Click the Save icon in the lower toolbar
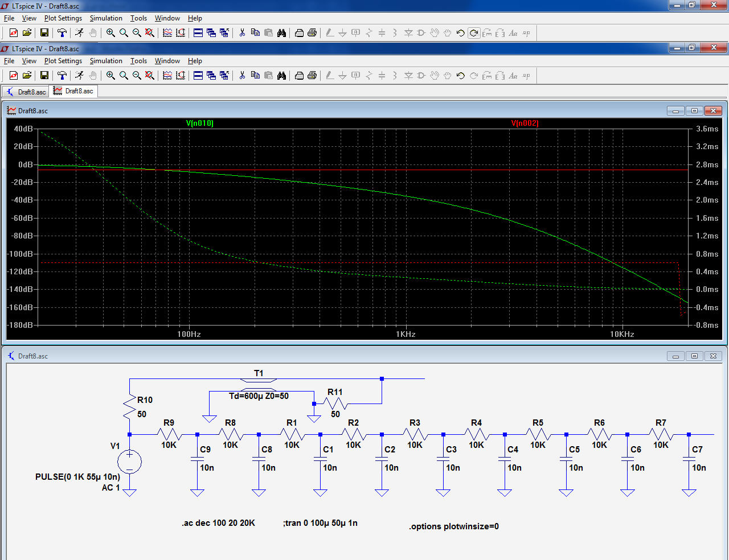The width and height of the screenshot is (729, 560). tap(44, 75)
